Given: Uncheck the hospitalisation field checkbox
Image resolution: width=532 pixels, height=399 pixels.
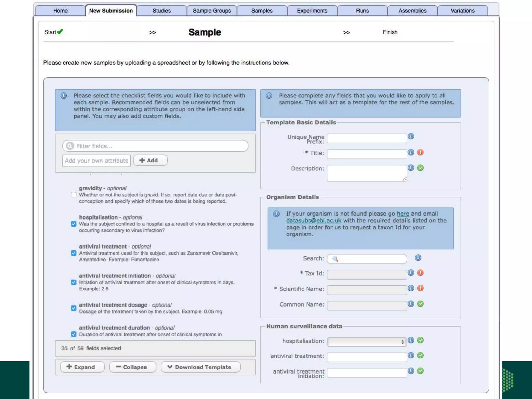Looking at the screenshot, I should coord(74,224).
